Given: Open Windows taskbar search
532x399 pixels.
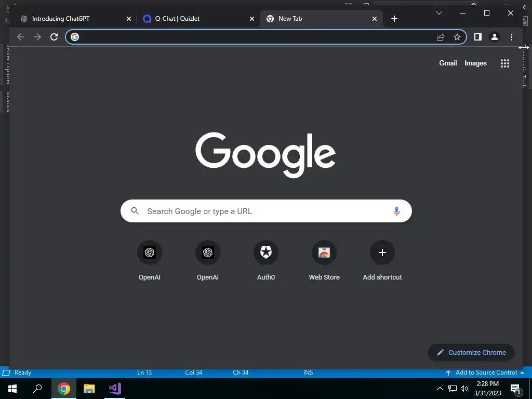Looking at the screenshot, I should pyautogui.click(x=37, y=389).
